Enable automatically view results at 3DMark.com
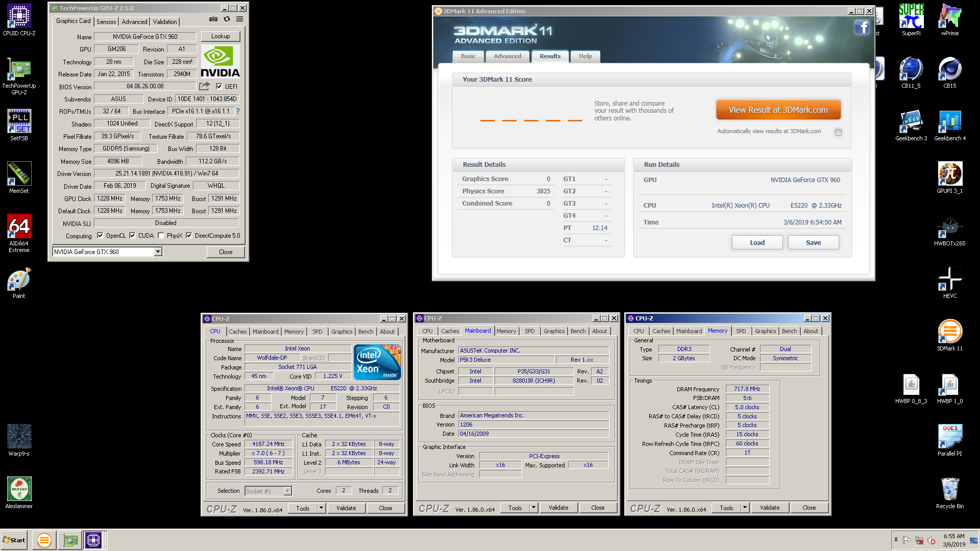Image resolution: width=980 pixels, height=551 pixels. [x=838, y=132]
